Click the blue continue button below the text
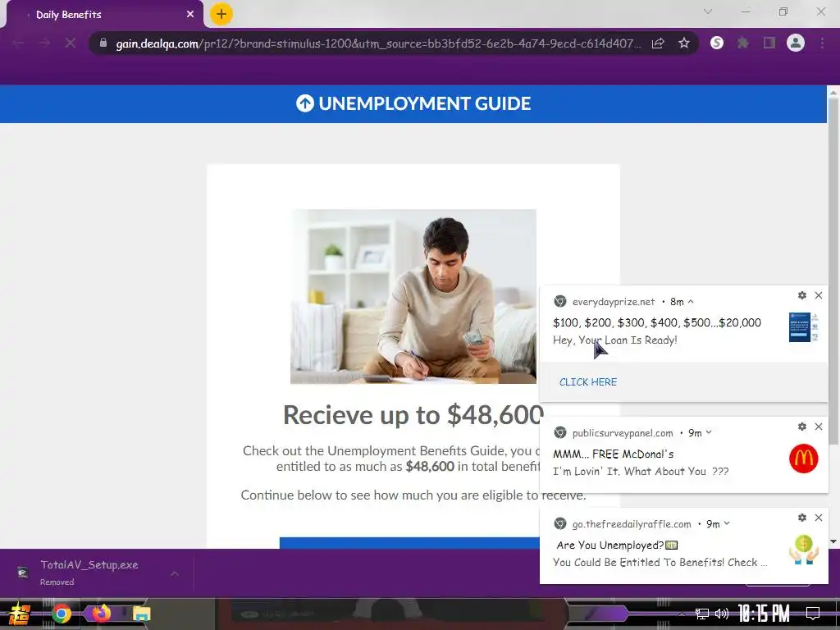 409,543
